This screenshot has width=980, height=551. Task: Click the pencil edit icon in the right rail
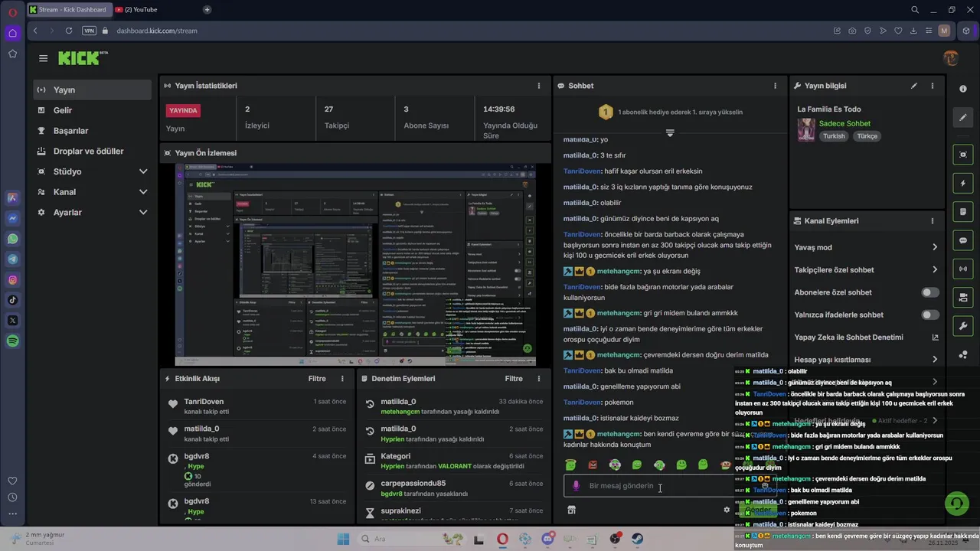click(963, 117)
